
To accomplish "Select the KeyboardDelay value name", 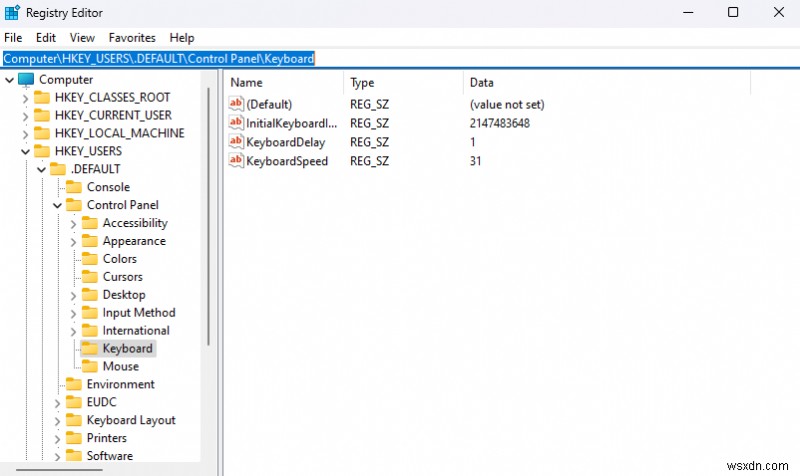I will (x=285, y=142).
